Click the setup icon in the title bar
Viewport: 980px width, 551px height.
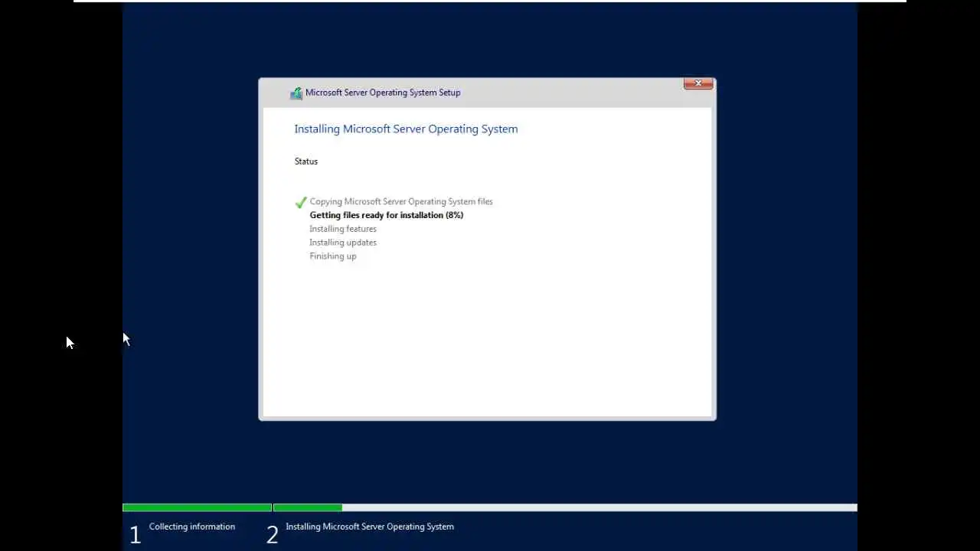tap(296, 93)
